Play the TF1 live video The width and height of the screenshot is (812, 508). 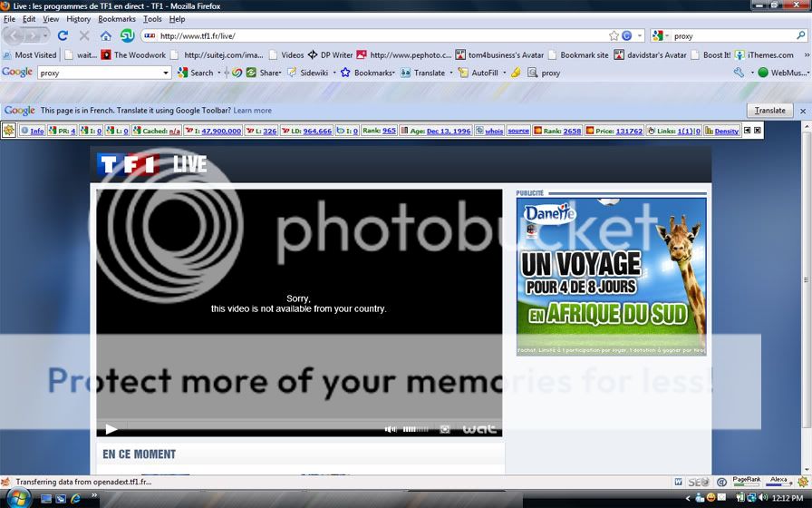pos(111,429)
